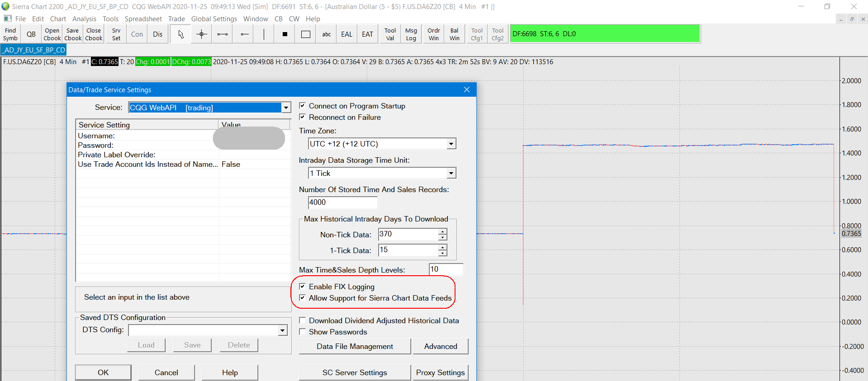Expand Intraday Data Storage Time Unit dropdown
This screenshot has width=868, height=381.
click(x=451, y=173)
